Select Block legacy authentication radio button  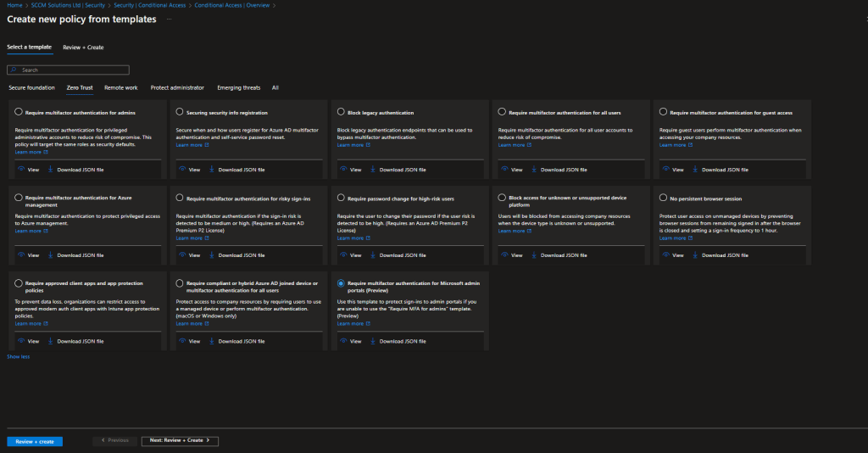pos(341,112)
